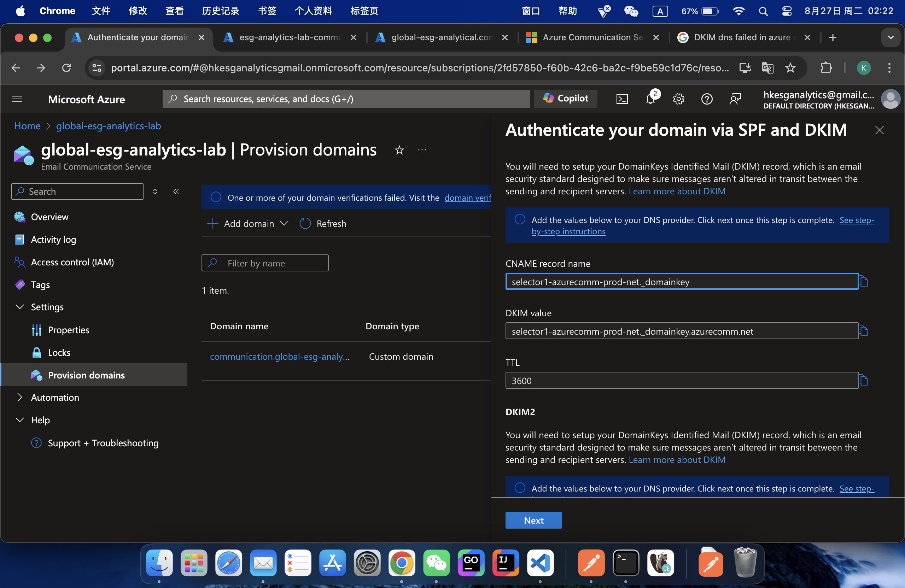
Task: Open the 书签 menu bar item
Action: [x=267, y=11]
